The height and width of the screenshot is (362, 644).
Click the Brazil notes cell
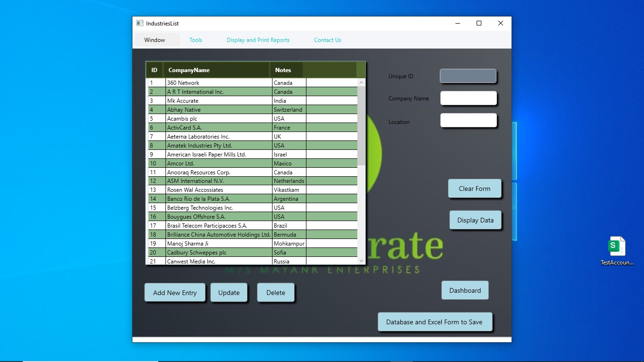click(x=289, y=226)
